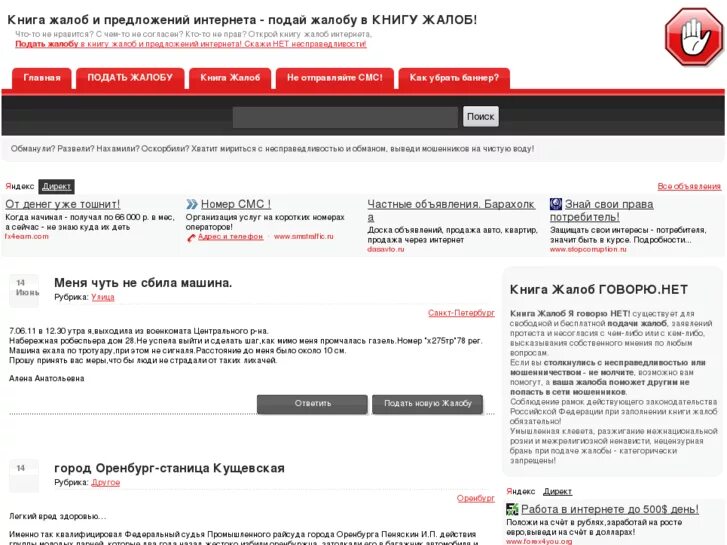Click the Легкий вред здоровью text
The image size is (727, 545).
click(x=57, y=516)
